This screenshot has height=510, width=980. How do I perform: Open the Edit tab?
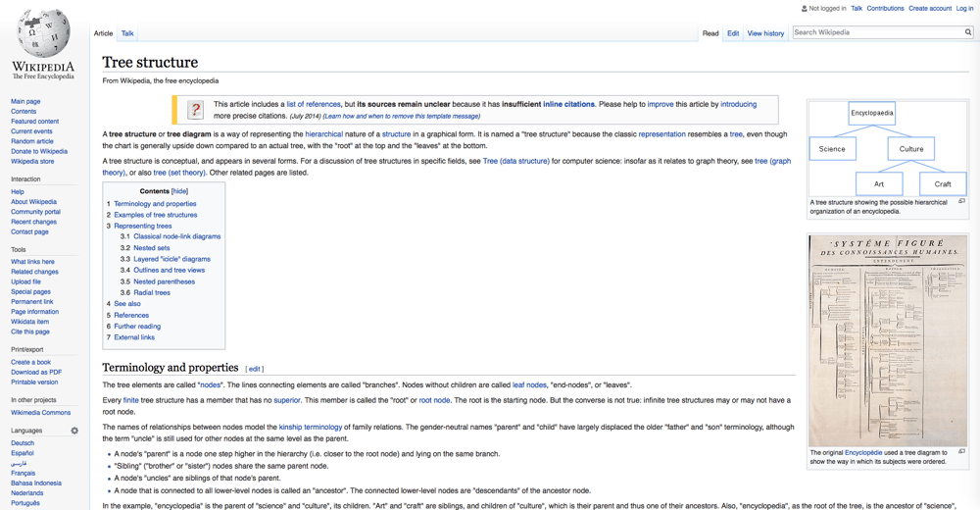732,33
